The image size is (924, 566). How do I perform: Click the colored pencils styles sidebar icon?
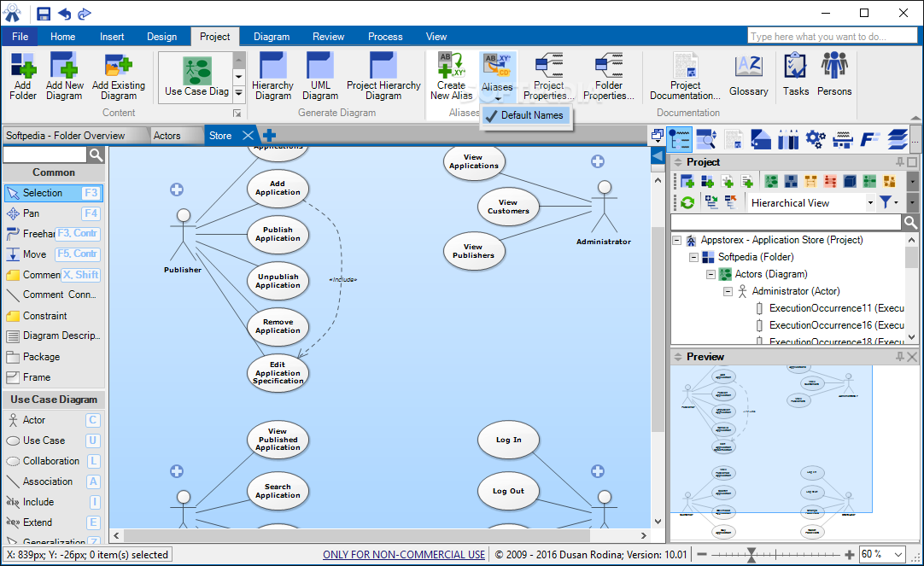788,140
